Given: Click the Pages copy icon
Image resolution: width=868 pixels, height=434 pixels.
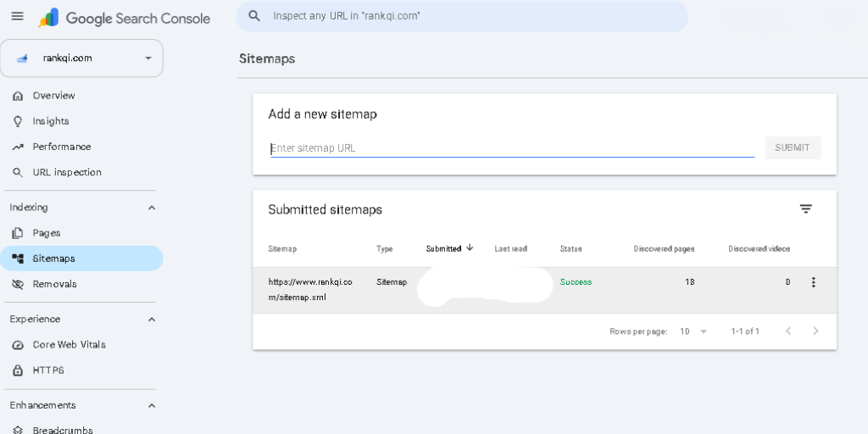Looking at the screenshot, I should (x=18, y=233).
